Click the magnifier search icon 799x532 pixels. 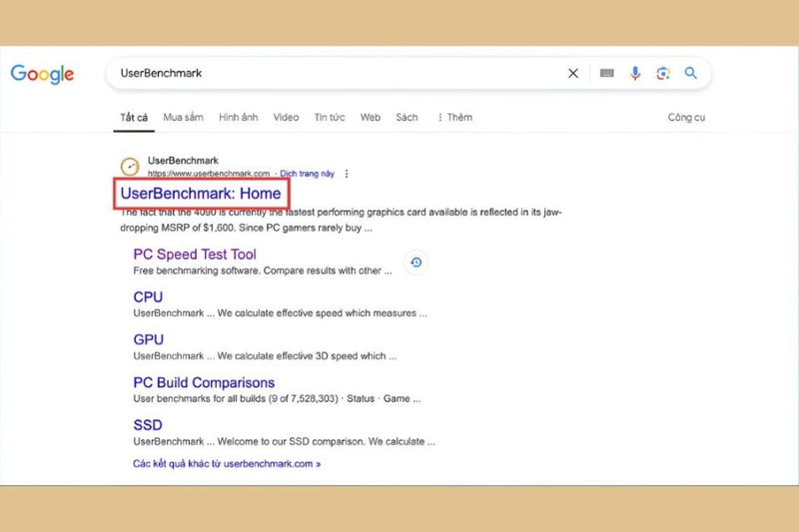click(690, 73)
